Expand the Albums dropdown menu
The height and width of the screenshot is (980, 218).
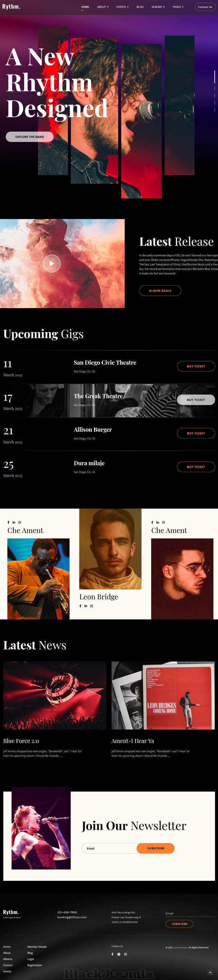pos(158,7)
